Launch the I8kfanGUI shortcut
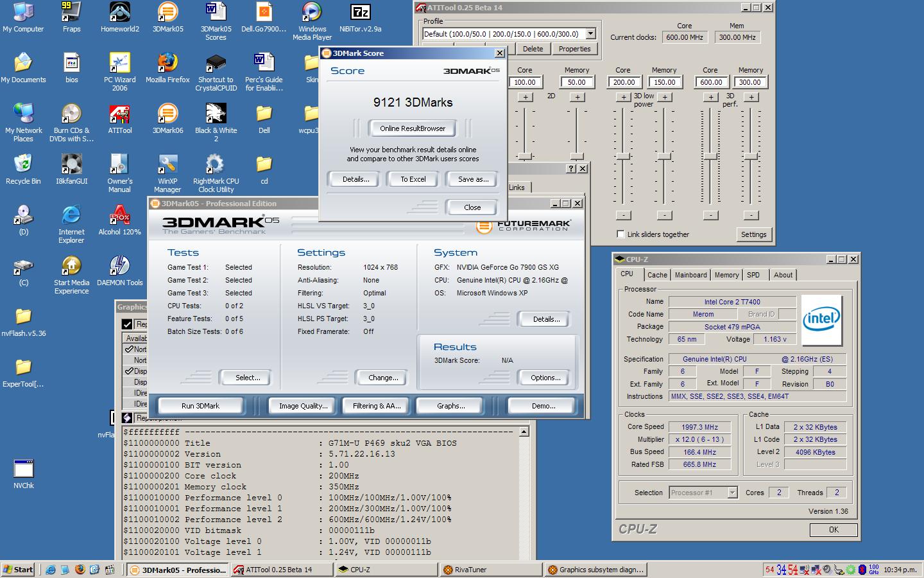This screenshot has width=924, height=578. pyautogui.click(x=71, y=169)
